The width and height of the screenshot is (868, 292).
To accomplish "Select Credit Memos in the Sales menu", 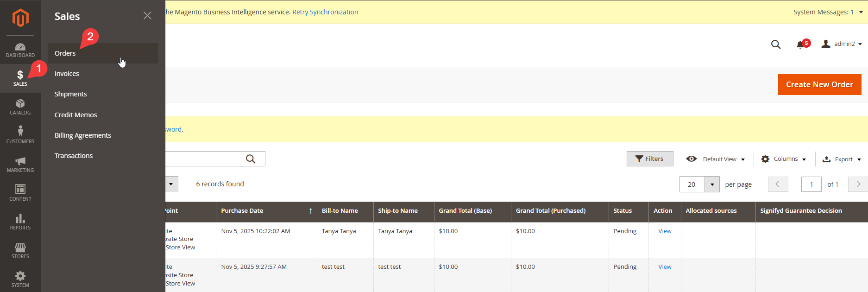I will [75, 115].
